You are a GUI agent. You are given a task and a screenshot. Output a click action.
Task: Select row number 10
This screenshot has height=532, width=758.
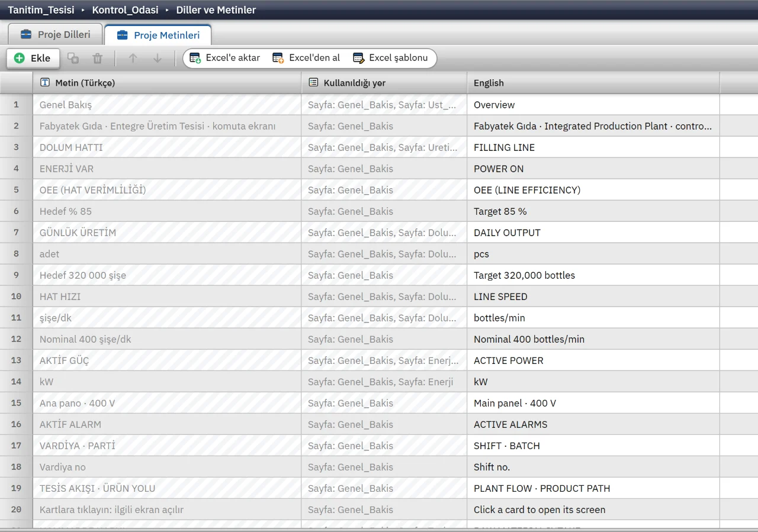pos(16,296)
